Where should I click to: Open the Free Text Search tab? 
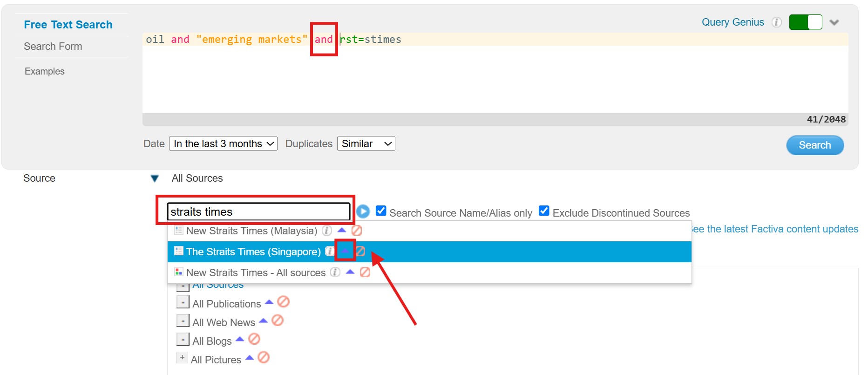[x=68, y=25]
